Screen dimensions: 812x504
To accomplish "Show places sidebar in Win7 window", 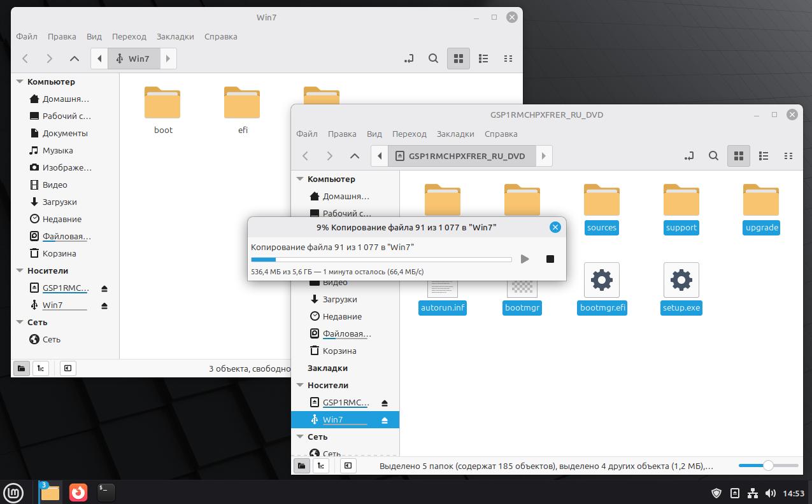I will tap(22, 368).
